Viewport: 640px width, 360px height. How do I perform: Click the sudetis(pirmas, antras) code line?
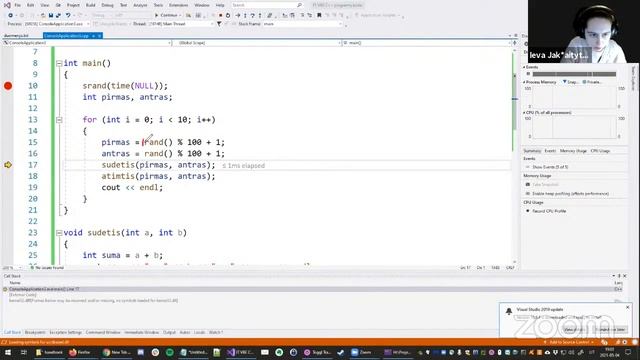[158, 165]
